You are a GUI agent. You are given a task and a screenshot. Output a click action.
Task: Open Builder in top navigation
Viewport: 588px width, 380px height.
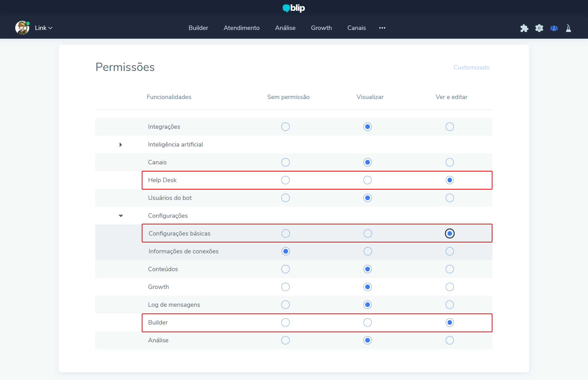coord(198,28)
